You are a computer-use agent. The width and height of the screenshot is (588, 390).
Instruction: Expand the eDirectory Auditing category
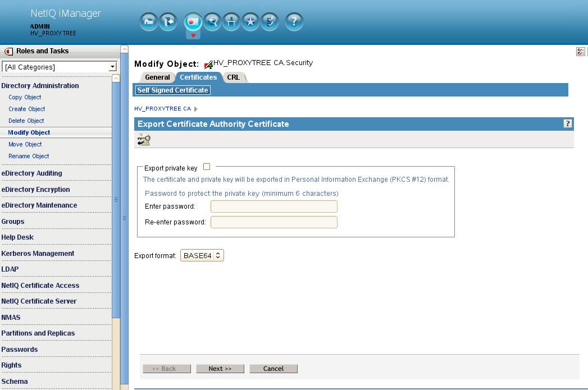coord(31,173)
